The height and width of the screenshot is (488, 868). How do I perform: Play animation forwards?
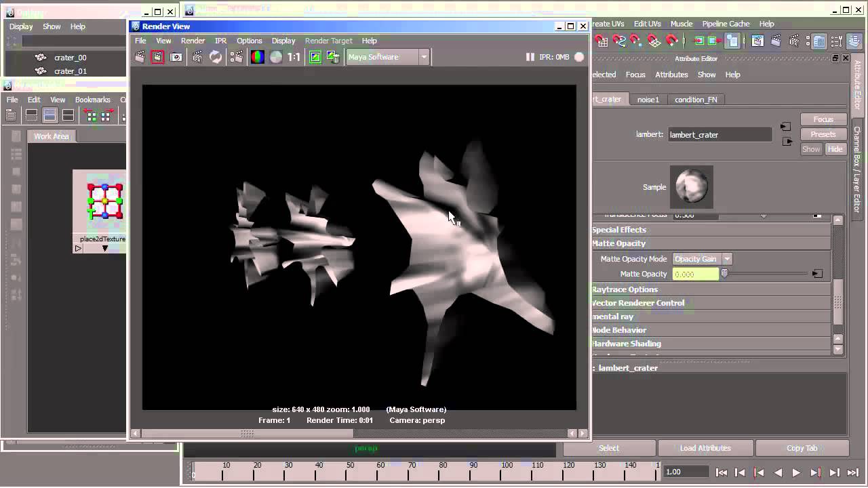pyautogui.click(x=796, y=472)
